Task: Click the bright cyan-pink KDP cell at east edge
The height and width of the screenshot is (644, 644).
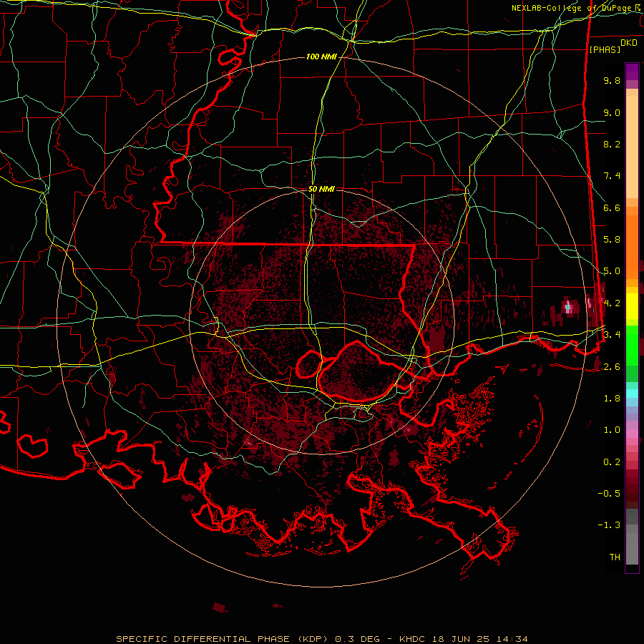Action: coord(569,307)
